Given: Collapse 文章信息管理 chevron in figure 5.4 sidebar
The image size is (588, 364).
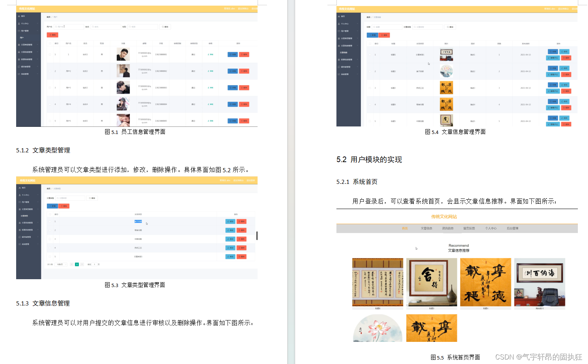Looking at the screenshot, I should [358, 45].
